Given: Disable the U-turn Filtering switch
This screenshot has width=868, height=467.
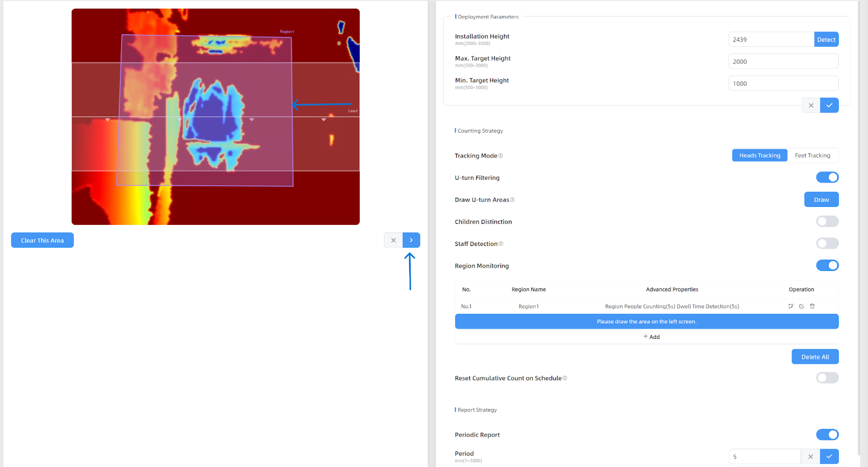Looking at the screenshot, I should pyautogui.click(x=827, y=178).
